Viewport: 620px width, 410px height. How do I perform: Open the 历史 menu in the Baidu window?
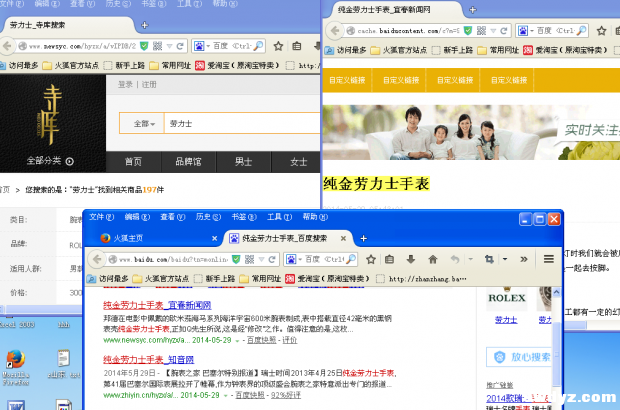(208, 217)
